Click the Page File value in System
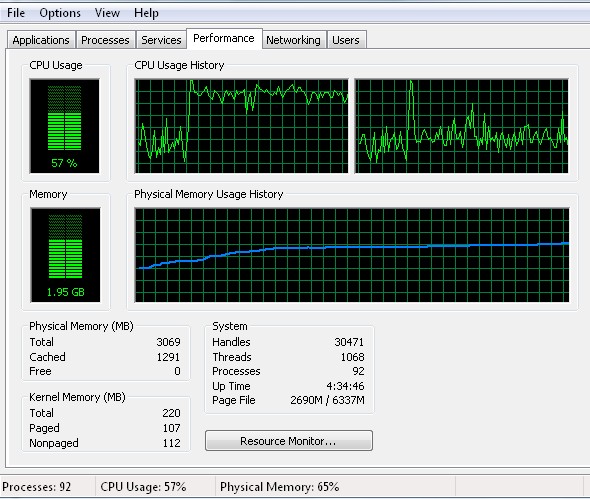This screenshot has height=499, width=590. [x=327, y=400]
